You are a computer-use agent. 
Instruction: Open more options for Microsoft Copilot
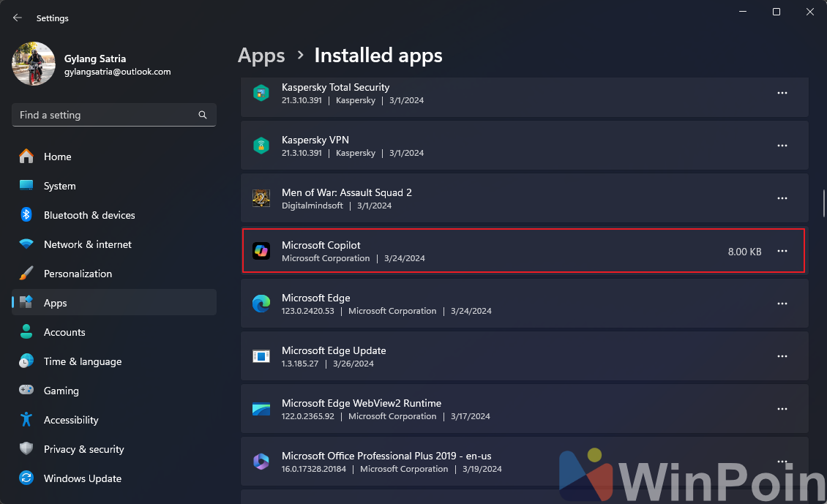point(782,251)
